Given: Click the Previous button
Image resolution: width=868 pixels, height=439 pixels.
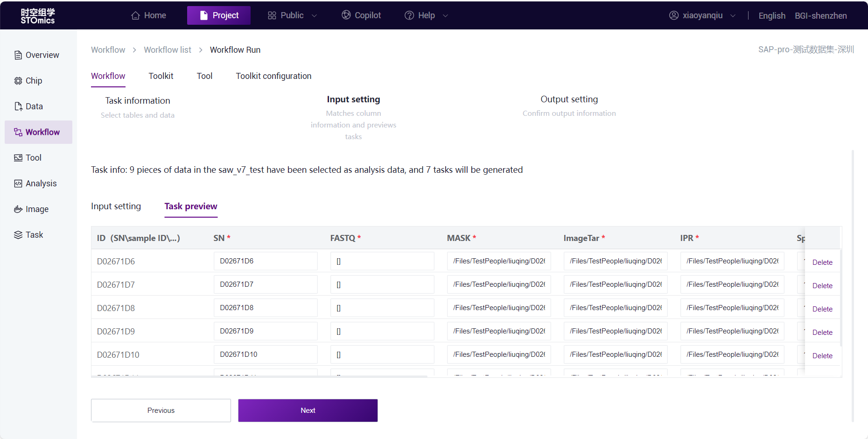Looking at the screenshot, I should pyautogui.click(x=161, y=411).
